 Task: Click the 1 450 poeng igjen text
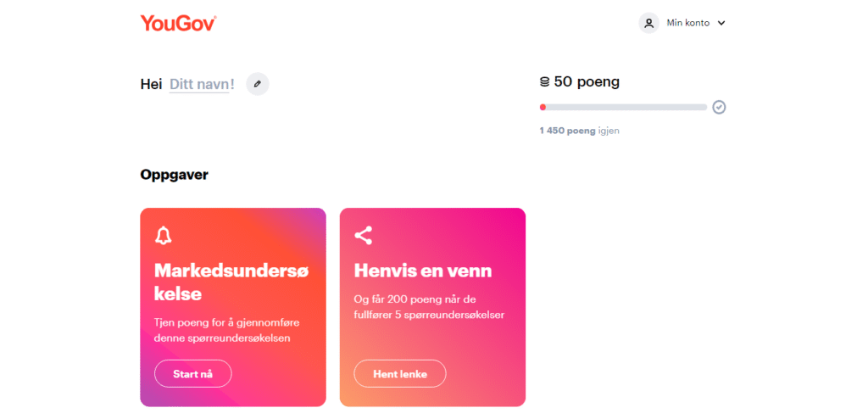tap(580, 131)
